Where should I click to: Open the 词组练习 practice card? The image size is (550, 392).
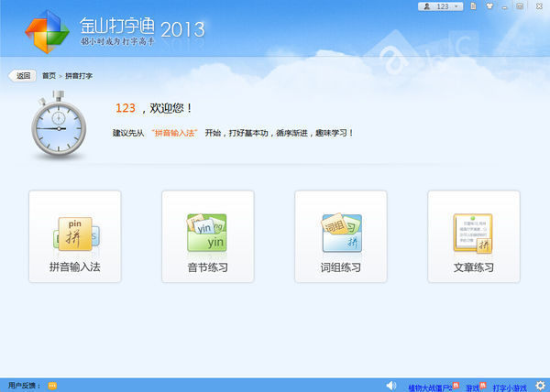[341, 236]
